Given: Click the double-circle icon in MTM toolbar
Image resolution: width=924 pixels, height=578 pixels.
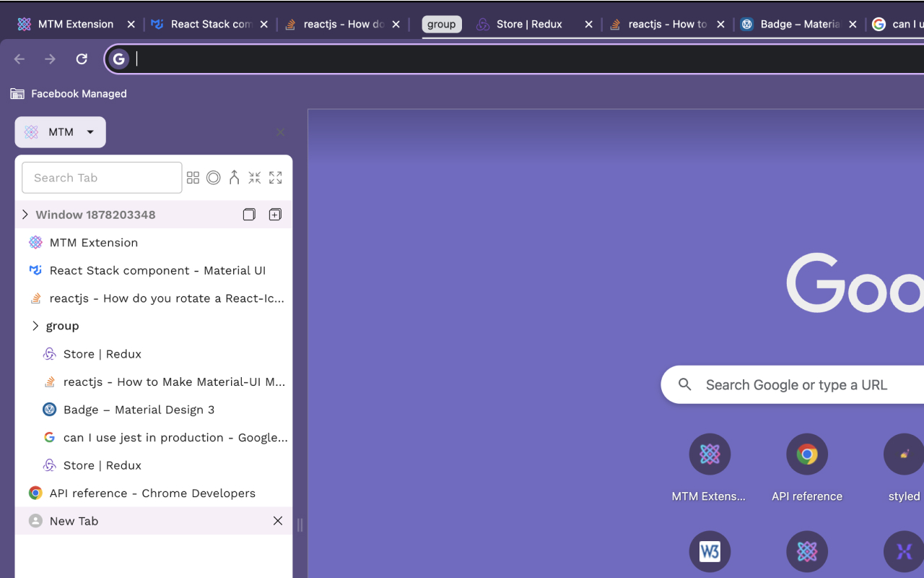Looking at the screenshot, I should pos(214,178).
